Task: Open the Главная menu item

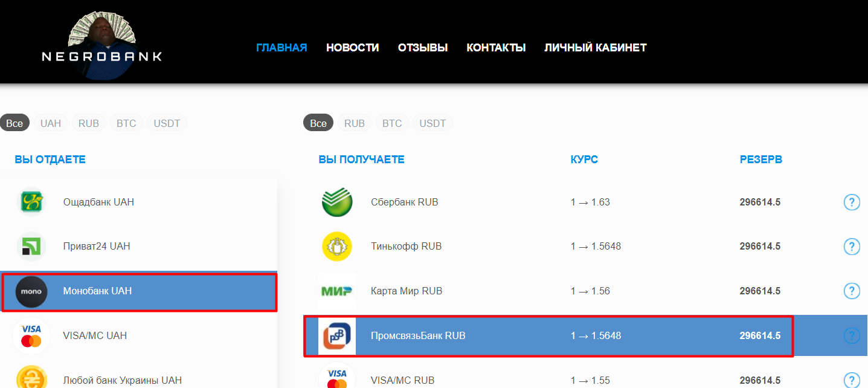Action: click(281, 48)
